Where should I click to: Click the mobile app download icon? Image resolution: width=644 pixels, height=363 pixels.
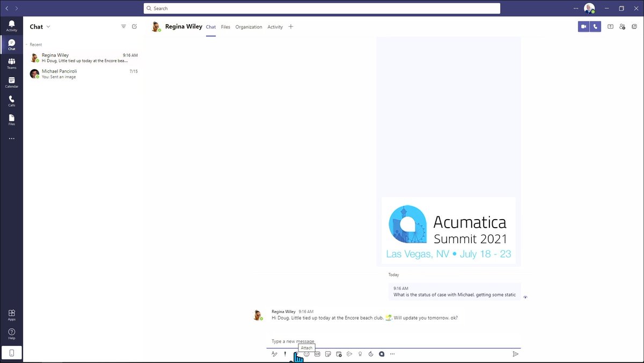point(11,353)
